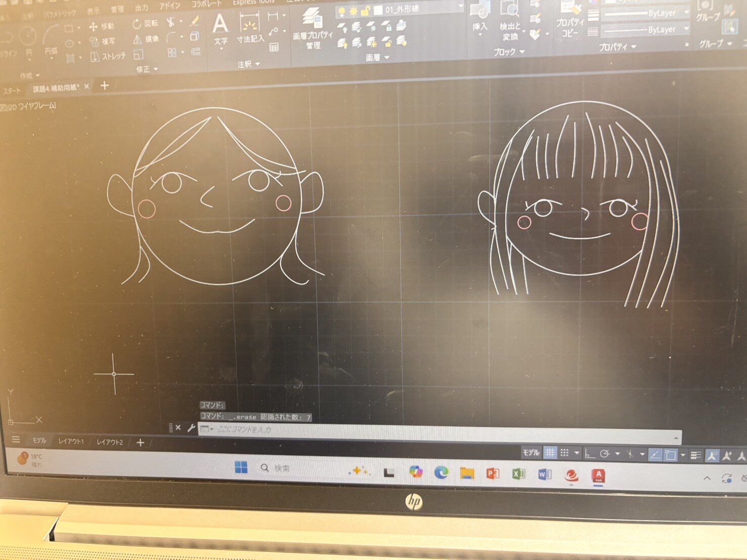Toggle ortho mode in status bar

589,454
